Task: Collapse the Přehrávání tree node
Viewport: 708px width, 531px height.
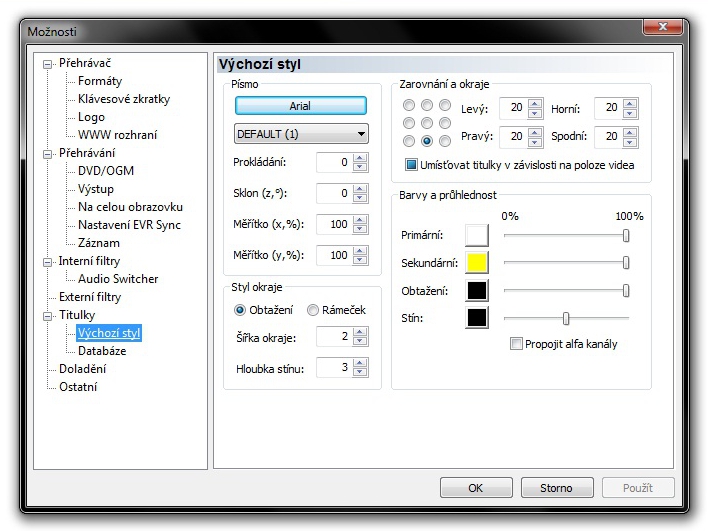Action: coord(47,154)
